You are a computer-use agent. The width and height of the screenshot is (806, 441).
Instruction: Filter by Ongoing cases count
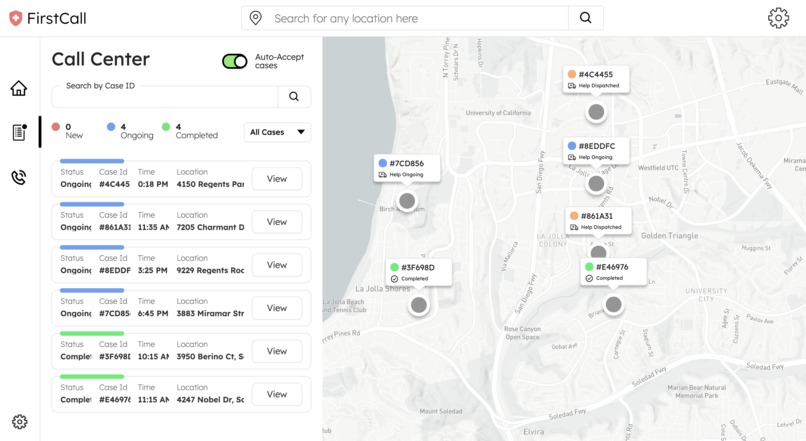130,131
